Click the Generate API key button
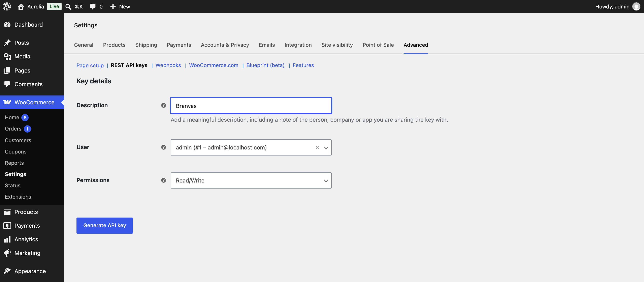 [104, 225]
